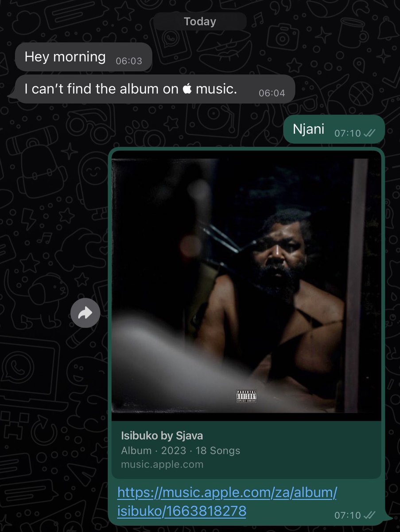Tap the double-check read receipt on "Njani"
The image size is (400, 532).
click(369, 133)
